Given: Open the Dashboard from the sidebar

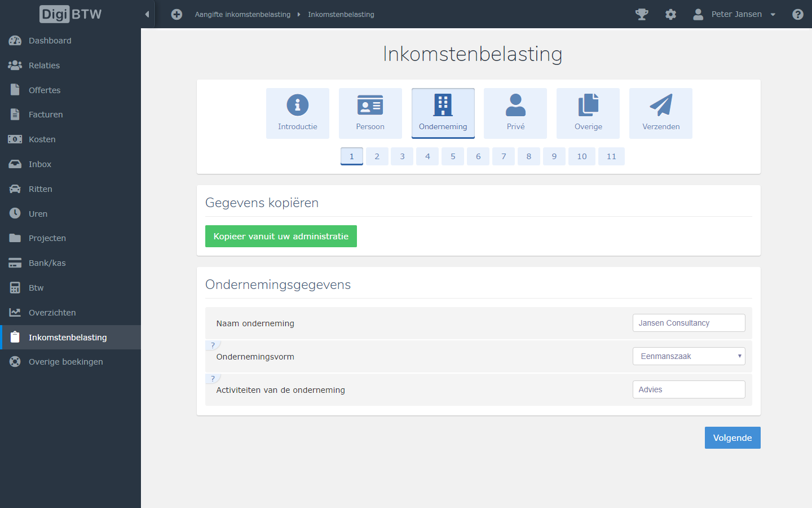Looking at the screenshot, I should 50,40.
